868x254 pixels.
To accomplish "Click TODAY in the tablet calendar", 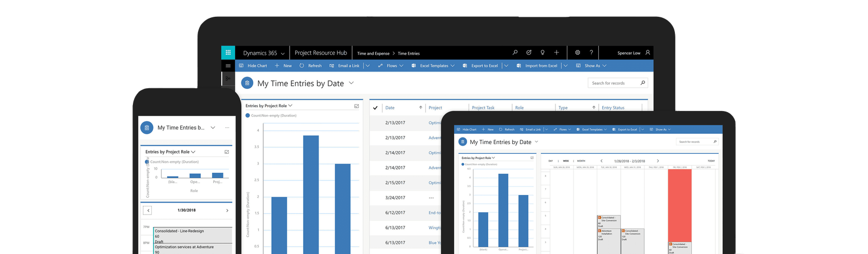I will 711,161.
